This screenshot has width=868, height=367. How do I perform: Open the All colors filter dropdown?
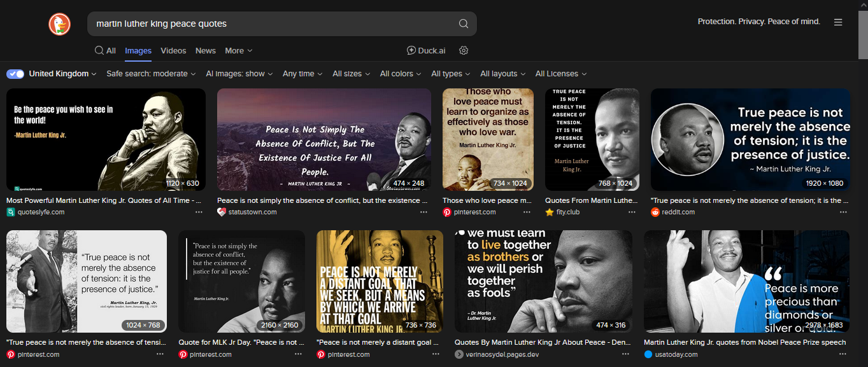tap(401, 74)
